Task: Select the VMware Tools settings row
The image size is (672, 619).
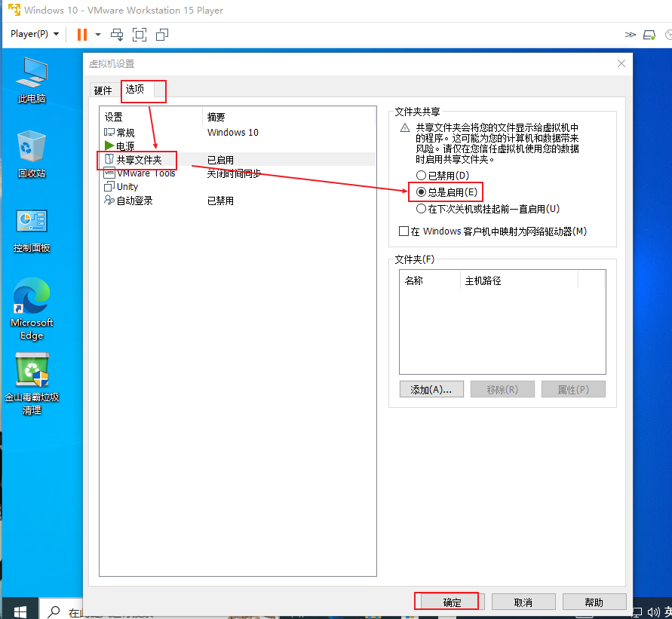Action: tap(238, 173)
